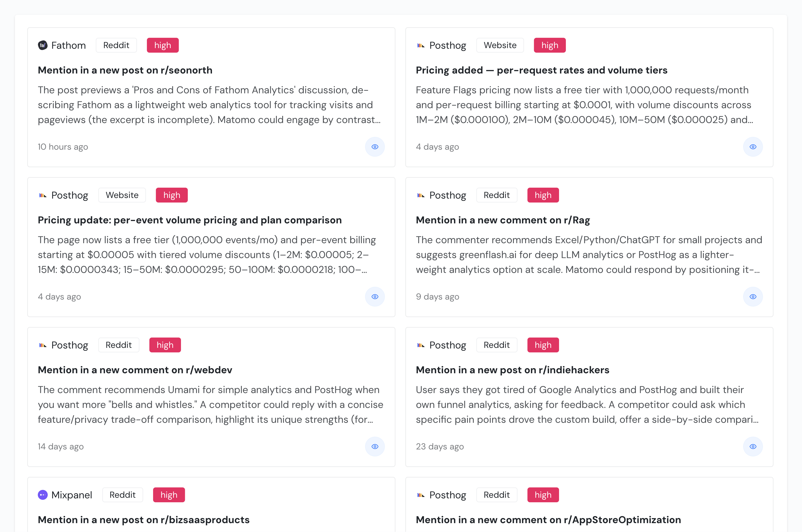
Task: Click high badge on Mixpanel card
Action: coord(169,495)
